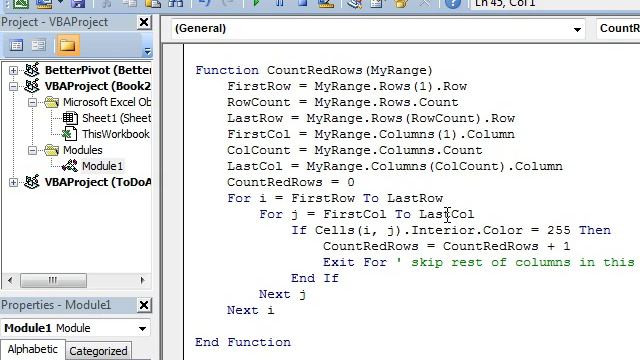Click the Design Mode ruler toolbar icon
Viewport: 640px width, 360px height.
point(326,4)
